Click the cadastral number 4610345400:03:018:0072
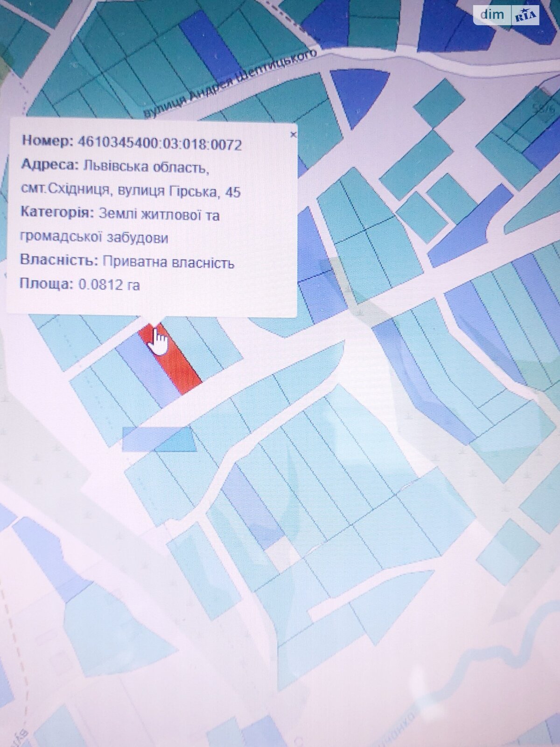 [160, 144]
